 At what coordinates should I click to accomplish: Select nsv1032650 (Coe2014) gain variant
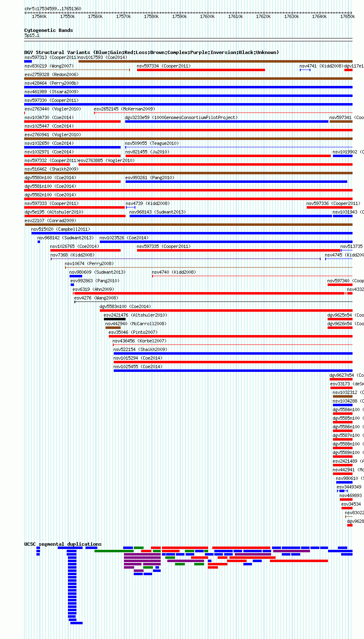tap(72, 147)
